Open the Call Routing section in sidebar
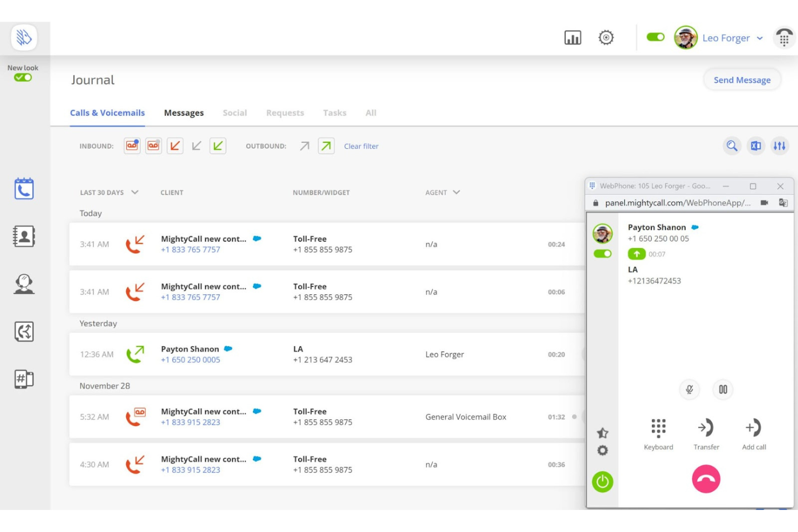Viewport: 798px width, 532px height. (x=23, y=331)
